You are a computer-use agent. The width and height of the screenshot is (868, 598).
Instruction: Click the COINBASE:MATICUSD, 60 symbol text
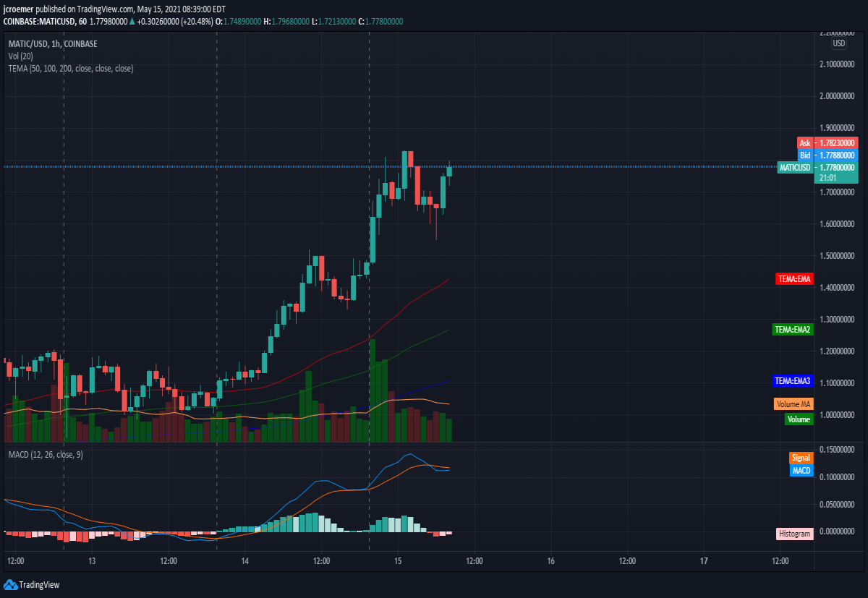point(44,22)
